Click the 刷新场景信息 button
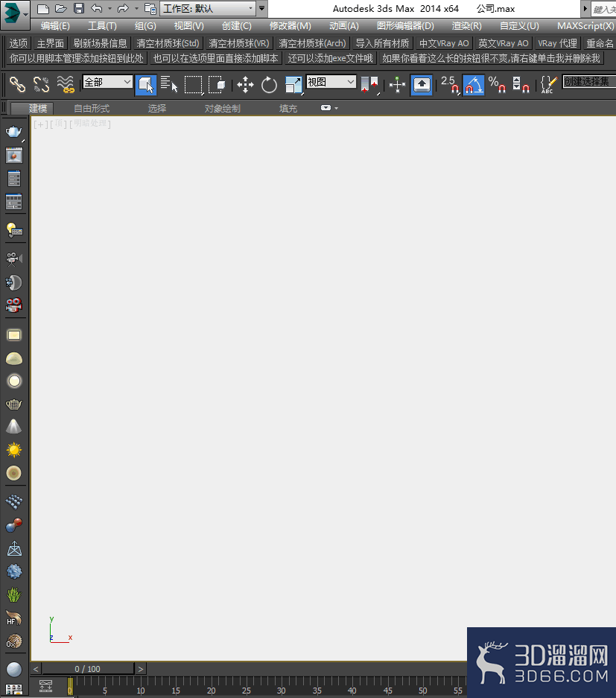The height and width of the screenshot is (698, 616). tap(100, 43)
